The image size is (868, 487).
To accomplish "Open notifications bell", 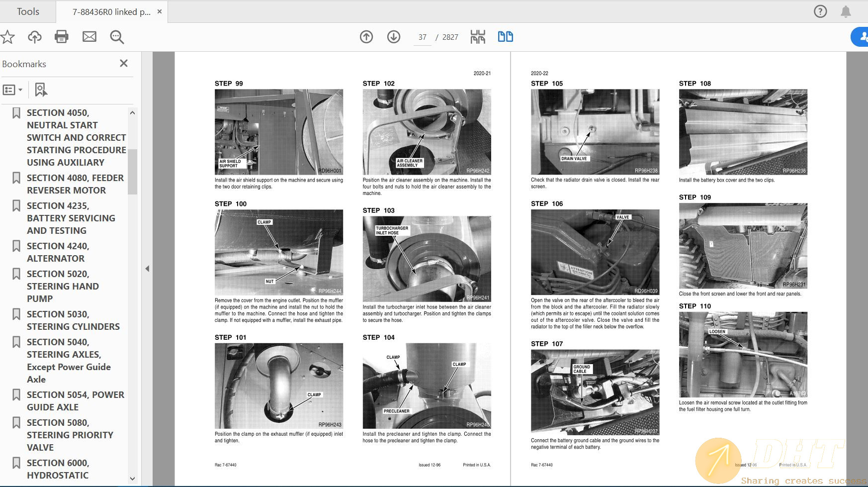I will pos(846,11).
